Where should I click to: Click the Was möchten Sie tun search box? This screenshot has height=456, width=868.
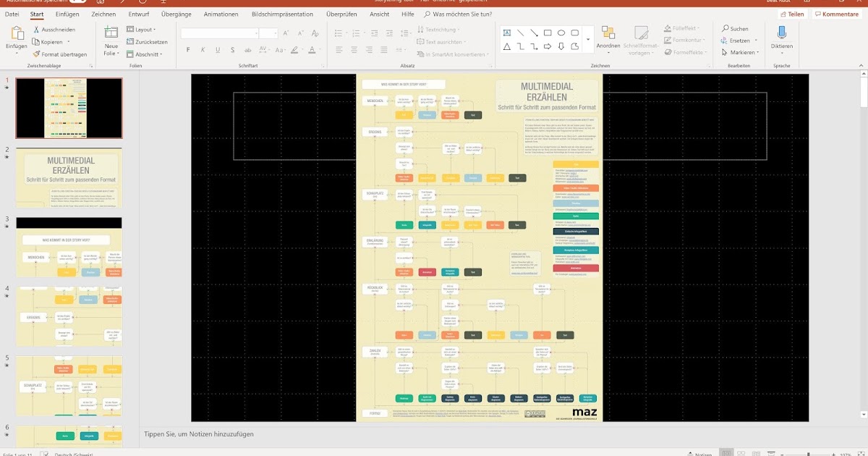(x=456, y=14)
